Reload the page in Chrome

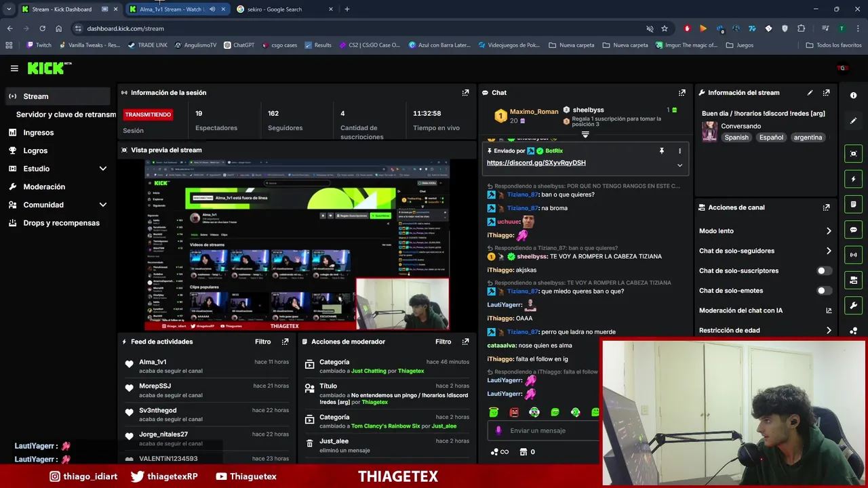[42, 28]
